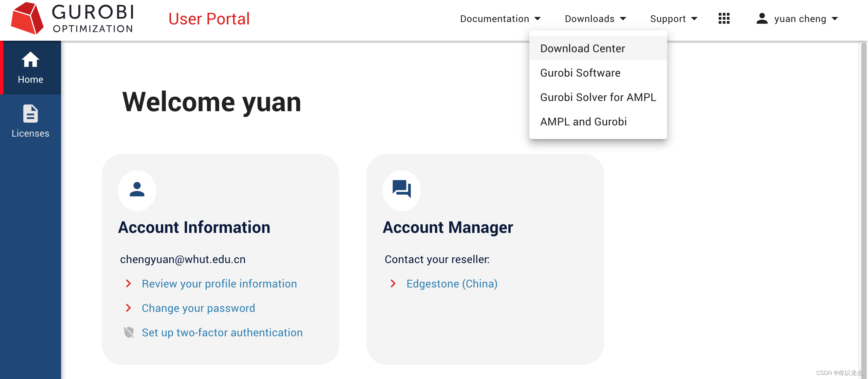The width and height of the screenshot is (868, 379).
Task: Open Set up two-factor authentication link
Action: pyautogui.click(x=222, y=333)
